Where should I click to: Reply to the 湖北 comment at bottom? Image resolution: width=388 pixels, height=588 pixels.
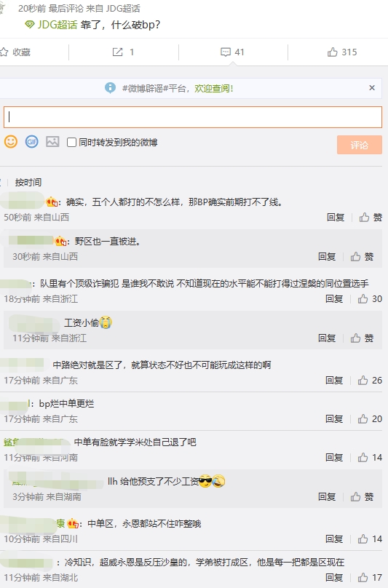(x=334, y=578)
